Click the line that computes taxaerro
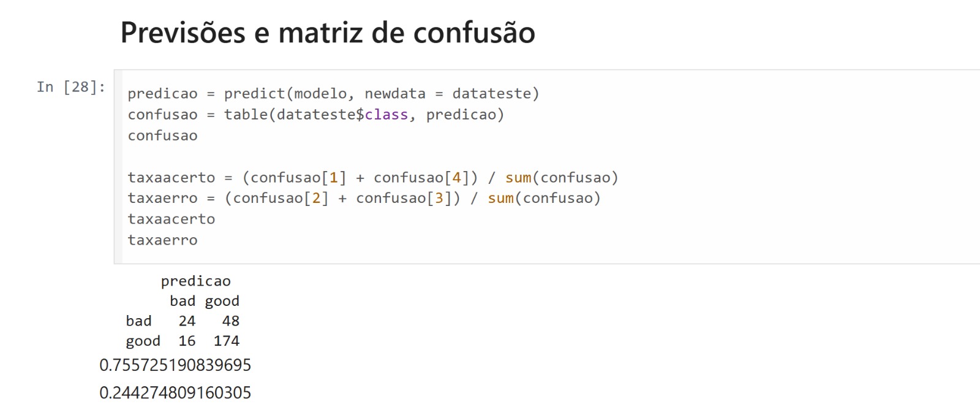Screen dimensions: 980x415 (x=364, y=198)
